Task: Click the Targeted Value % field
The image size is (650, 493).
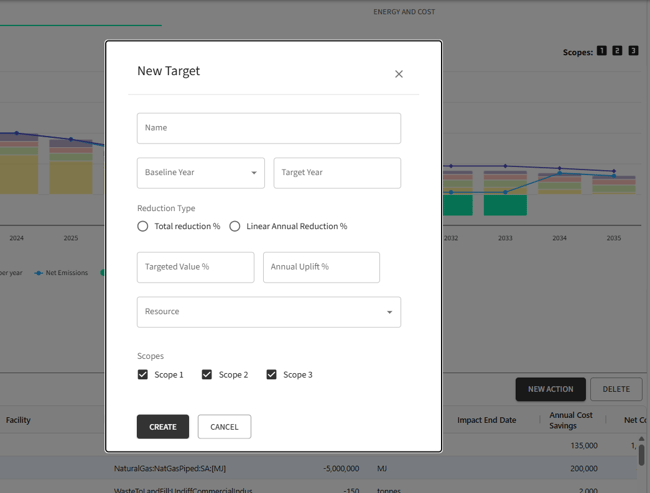Action: (195, 267)
